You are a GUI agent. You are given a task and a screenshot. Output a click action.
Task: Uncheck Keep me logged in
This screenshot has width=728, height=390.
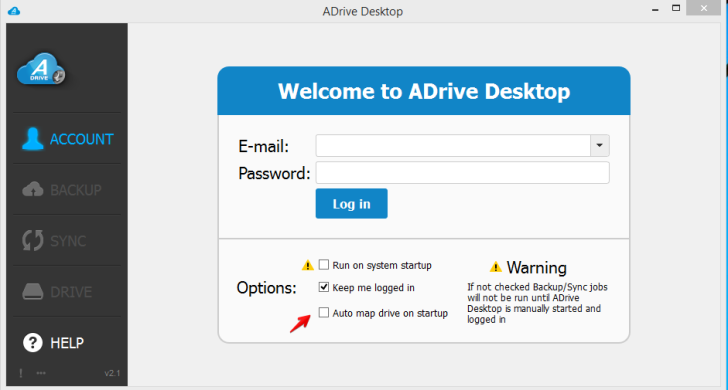point(324,287)
